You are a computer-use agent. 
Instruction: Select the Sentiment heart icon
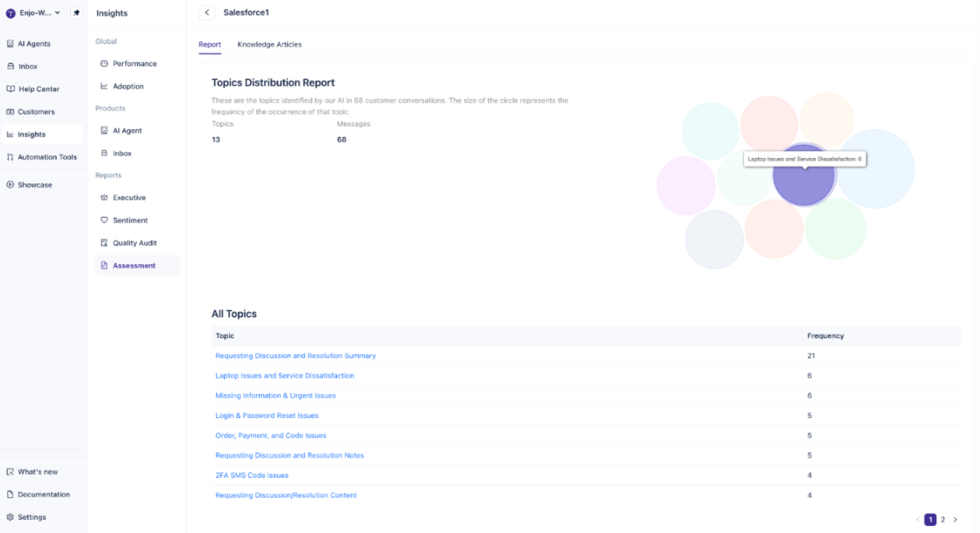(104, 220)
